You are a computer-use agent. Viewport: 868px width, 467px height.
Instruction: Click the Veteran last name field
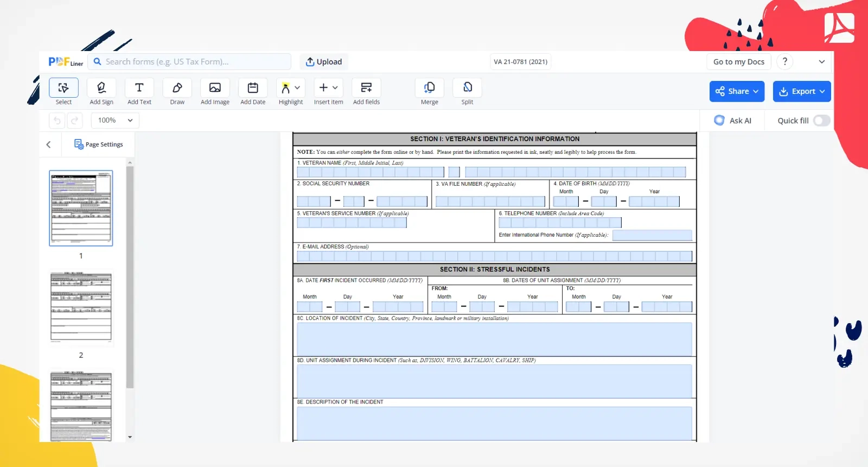pos(576,172)
